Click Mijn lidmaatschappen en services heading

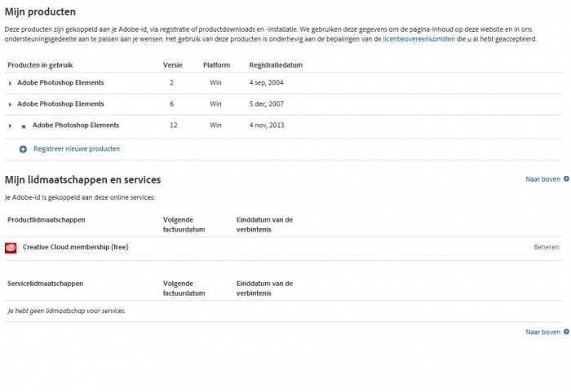click(x=82, y=180)
